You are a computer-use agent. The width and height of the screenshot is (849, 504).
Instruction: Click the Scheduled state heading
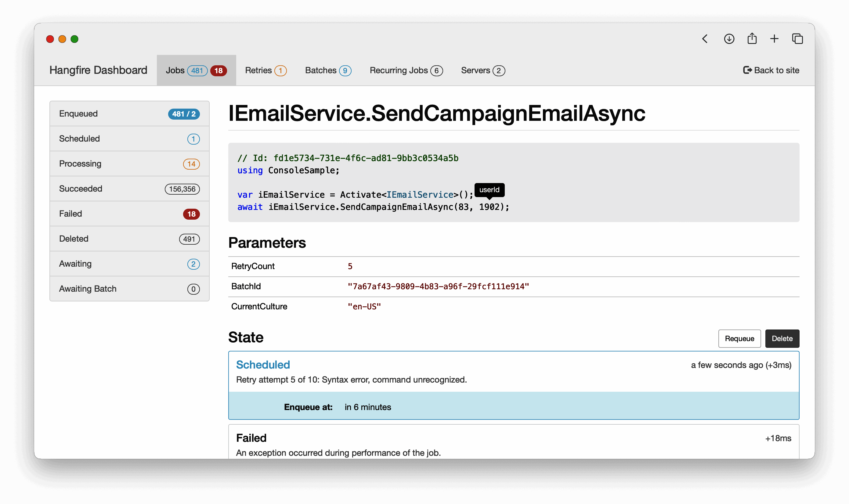[x=263, y=364]
